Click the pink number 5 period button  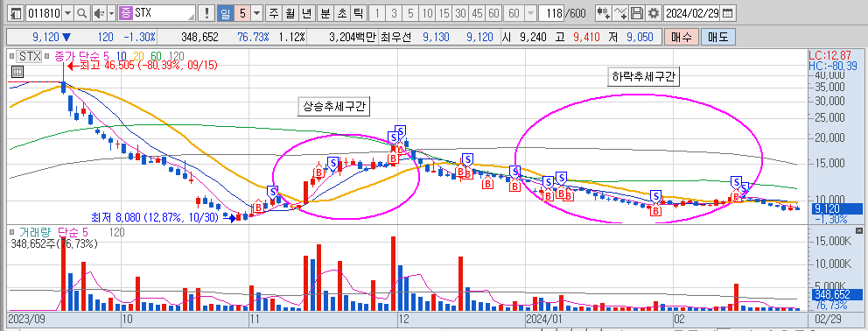(x=242, y=13)
